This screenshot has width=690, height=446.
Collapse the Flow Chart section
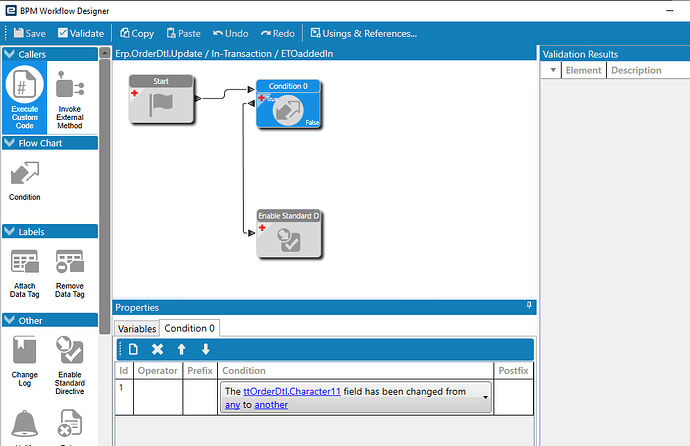(9, 143)
